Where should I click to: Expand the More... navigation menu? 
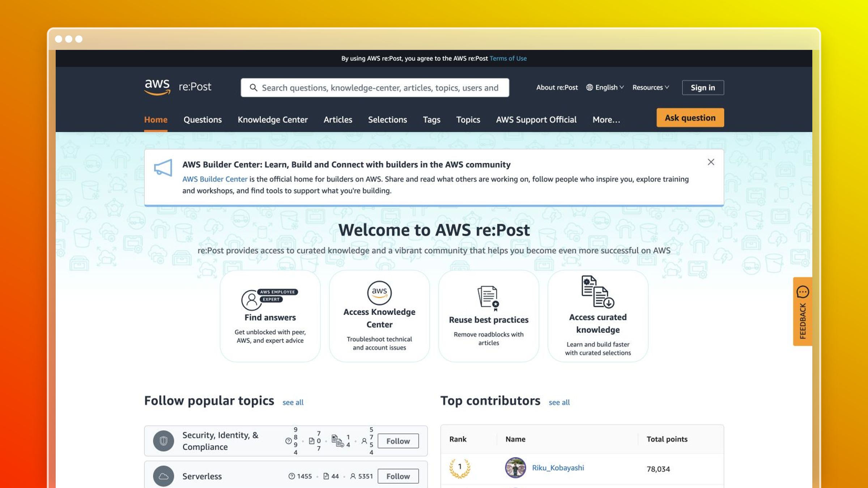point(606,120)
